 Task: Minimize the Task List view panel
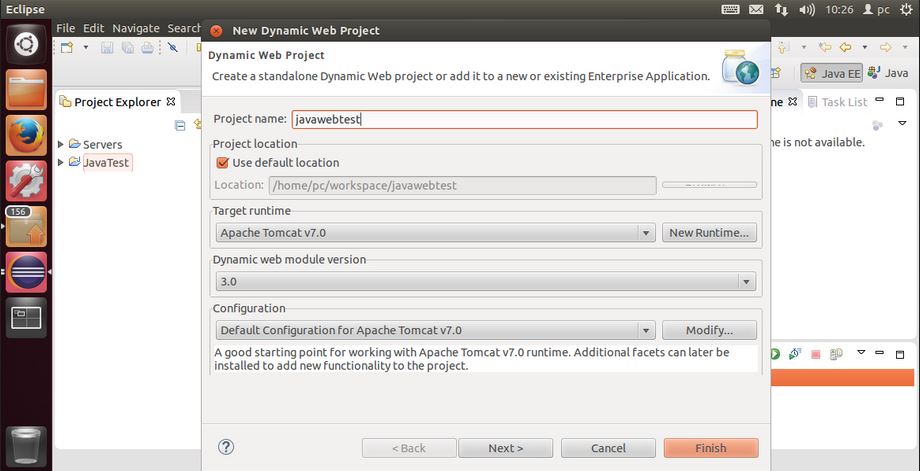[879, 100]
